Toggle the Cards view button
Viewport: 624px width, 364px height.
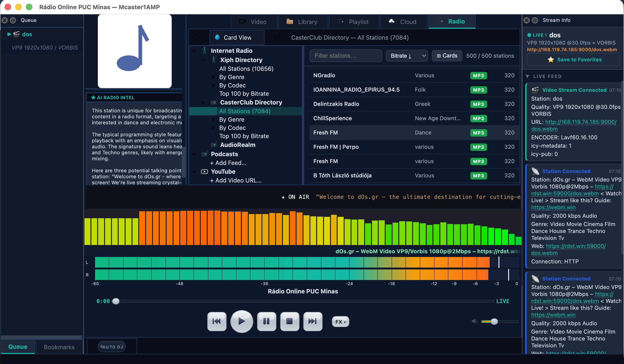pos(447,56)
